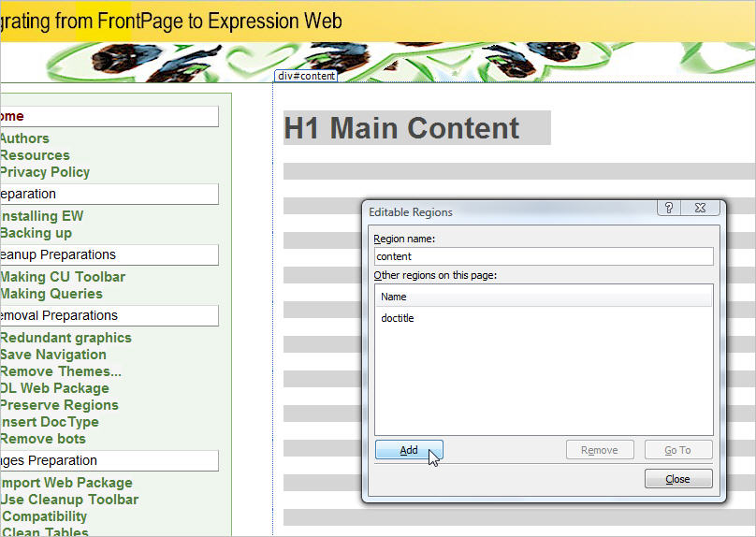756x537 pixels.
Task: Open the Remove Themes... link
Action: (x=61, y=371)
